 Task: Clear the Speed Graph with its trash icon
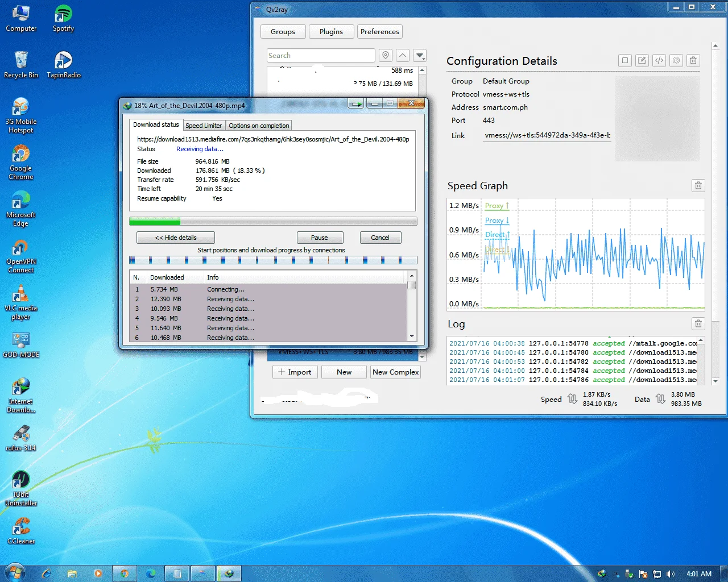pos(698,185)
